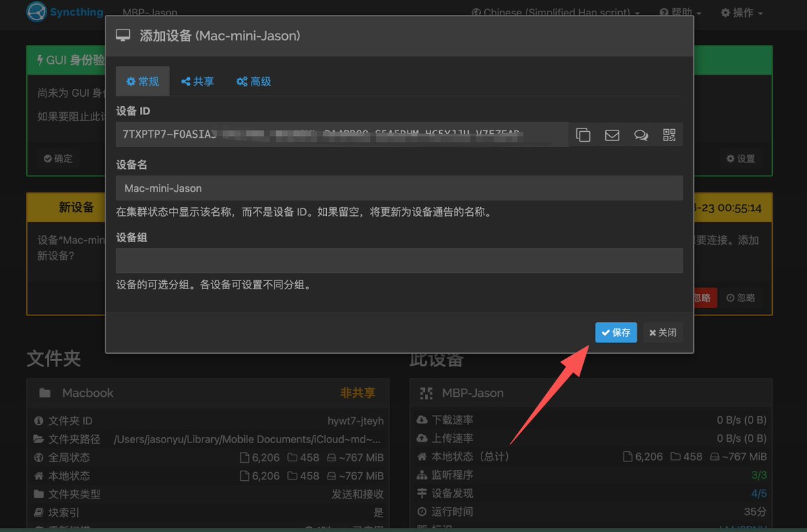This screenshot has height=532, width=807.
Task: Click the Syncthing logo
Action: (65, 12)
